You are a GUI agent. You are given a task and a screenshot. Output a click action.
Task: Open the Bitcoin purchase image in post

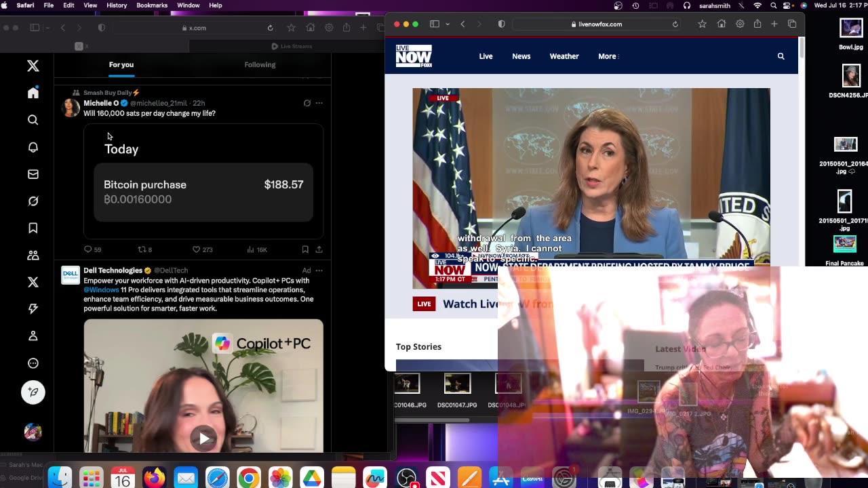click(x=203, y=181)
